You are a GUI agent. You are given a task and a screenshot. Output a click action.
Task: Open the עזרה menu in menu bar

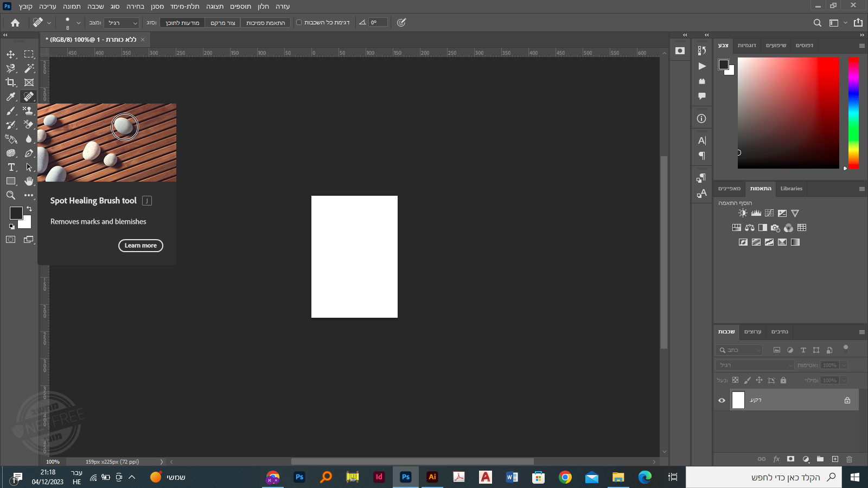click(283, 7)
